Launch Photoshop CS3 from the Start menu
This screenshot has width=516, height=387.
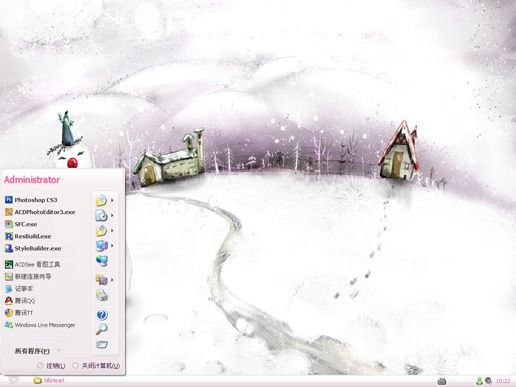pyautogui.click(x=31, y=200)
